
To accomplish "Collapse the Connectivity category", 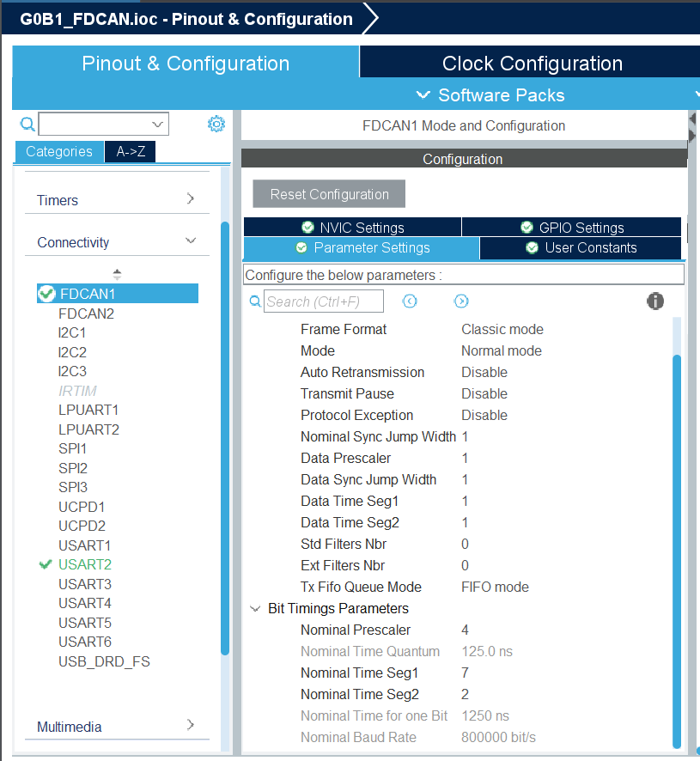I will click(190, 241).
